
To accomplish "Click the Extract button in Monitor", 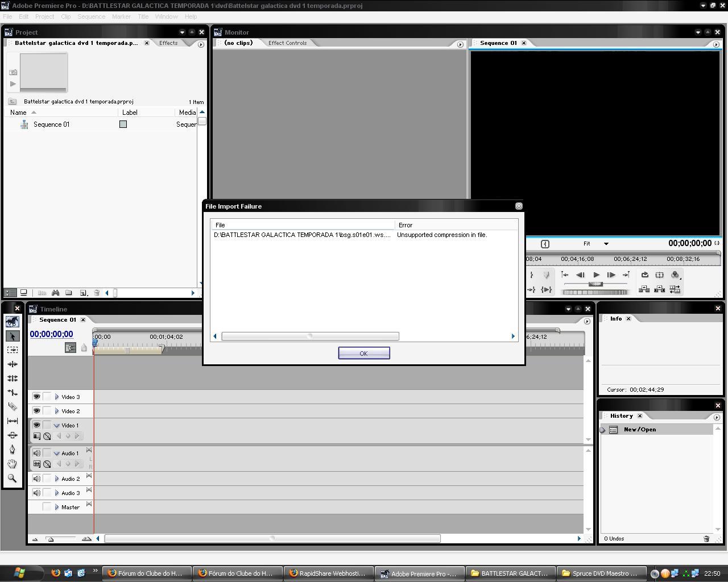I will [x=660, y=289].
